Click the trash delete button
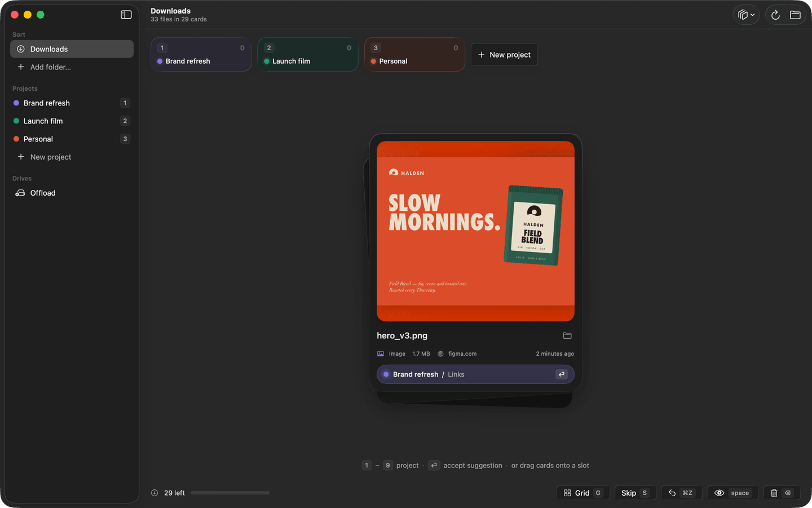The height and width of the screenshot is (508, 812). point(782,493)
